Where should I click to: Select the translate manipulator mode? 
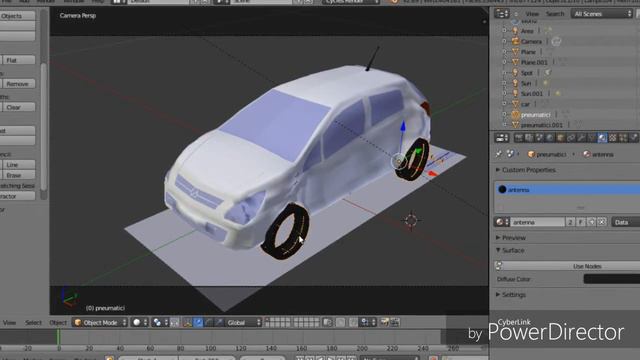[x=198, y=322]
